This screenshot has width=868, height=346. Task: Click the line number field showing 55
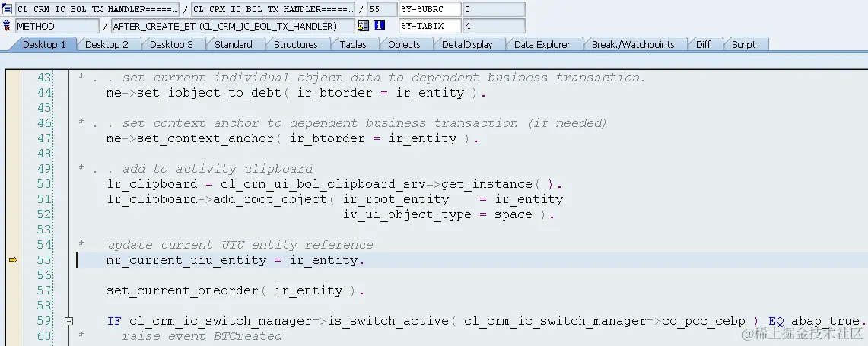pyautogui.click(x=381, y=9)
